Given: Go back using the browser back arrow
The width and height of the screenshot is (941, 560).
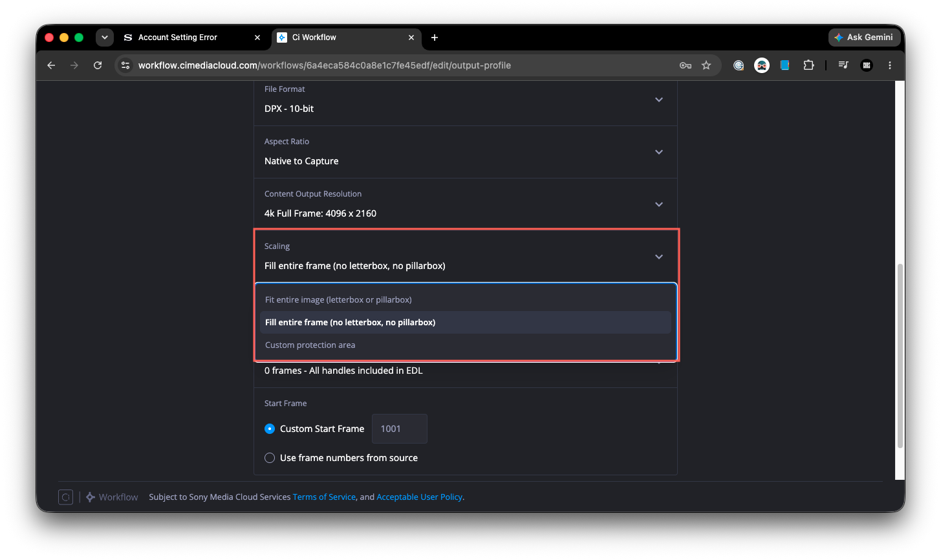Looking at the screenshot, I should (x=51, y=65).
